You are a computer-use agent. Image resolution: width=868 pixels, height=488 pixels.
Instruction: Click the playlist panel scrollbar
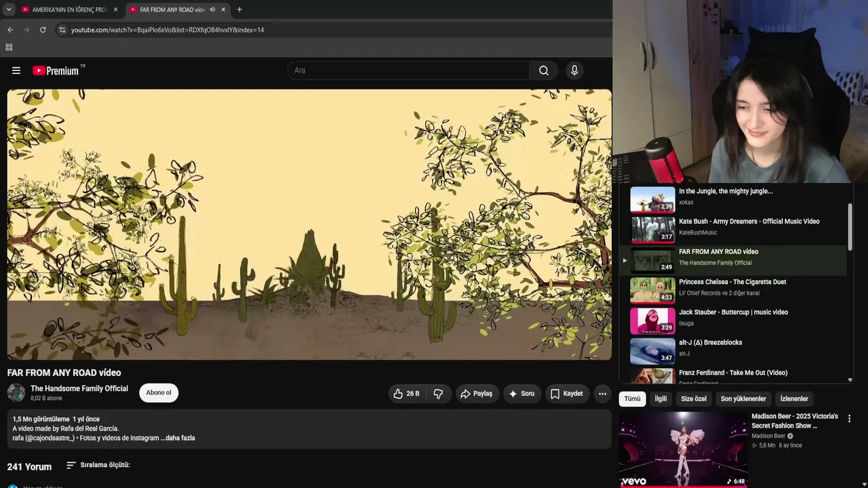850,226
